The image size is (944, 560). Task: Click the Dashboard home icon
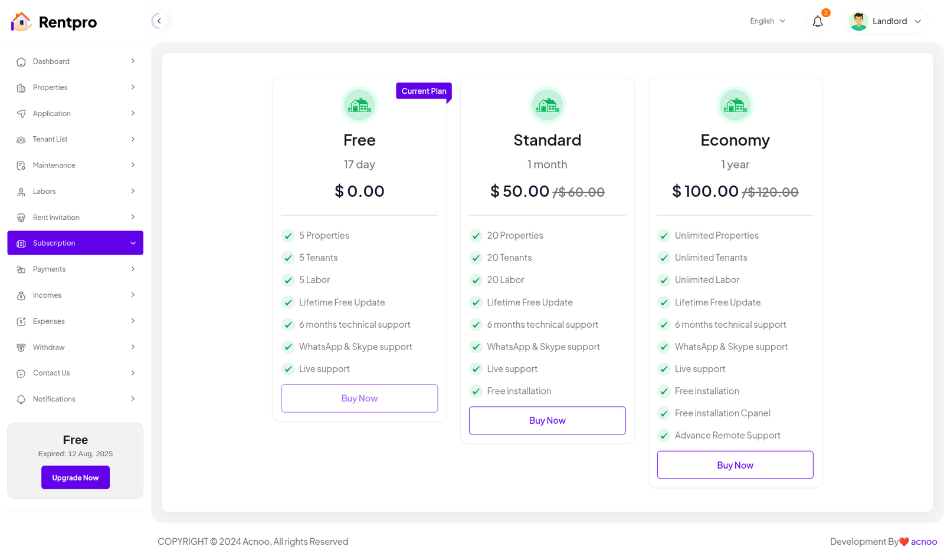(x=21, y=62)
